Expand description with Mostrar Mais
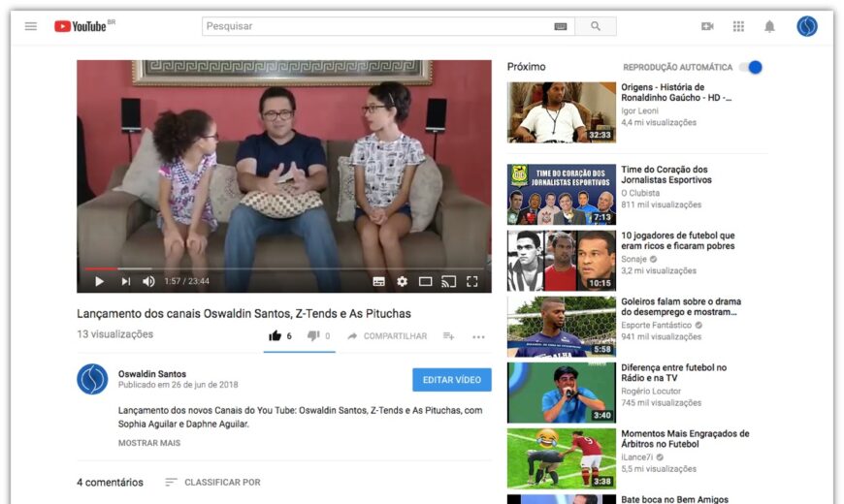This screenshot has height=504, width=844. (x=149, y=443)
